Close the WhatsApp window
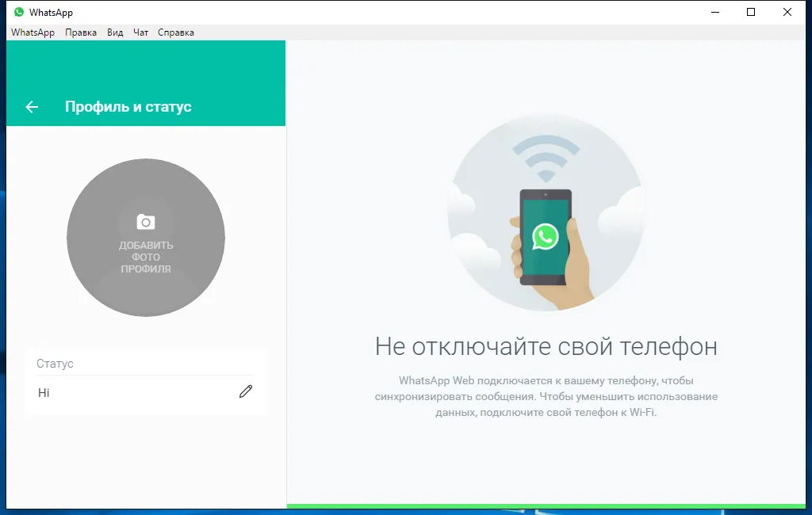 [x=787, y=12]
